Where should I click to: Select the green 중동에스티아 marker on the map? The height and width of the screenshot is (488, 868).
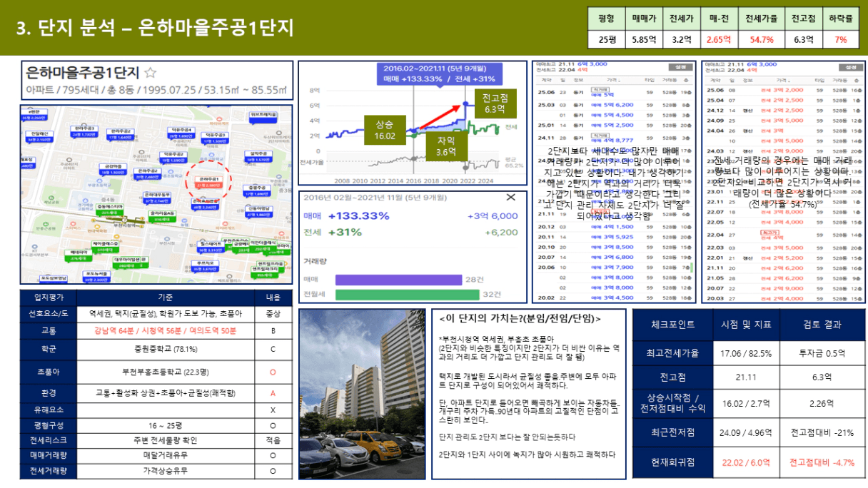[110, 209]
